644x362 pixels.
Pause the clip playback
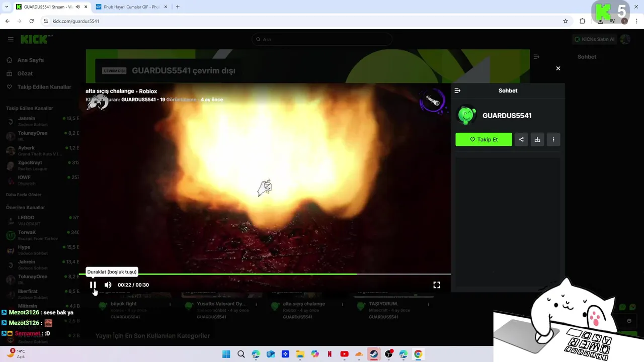click(93, 285)
